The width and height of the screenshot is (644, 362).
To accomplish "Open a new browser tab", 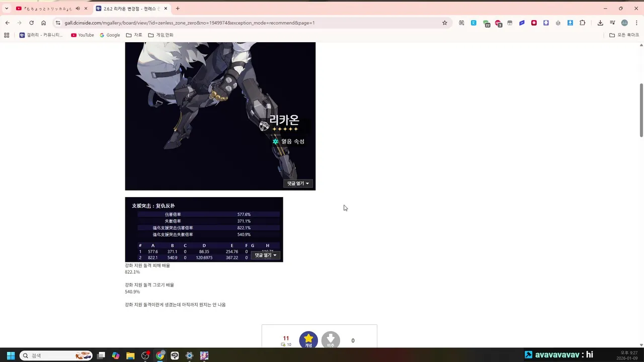I will [178, 9].
